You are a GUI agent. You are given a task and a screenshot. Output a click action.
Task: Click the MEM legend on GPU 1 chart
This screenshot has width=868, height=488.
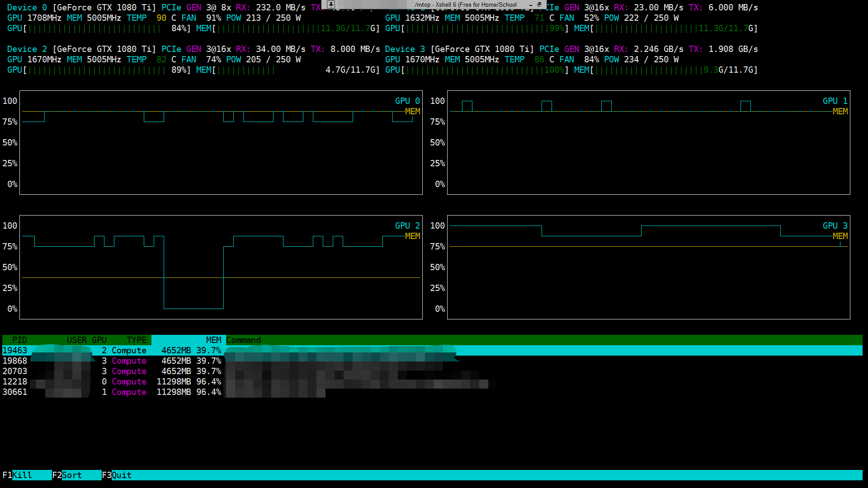[x=840, y=111]
